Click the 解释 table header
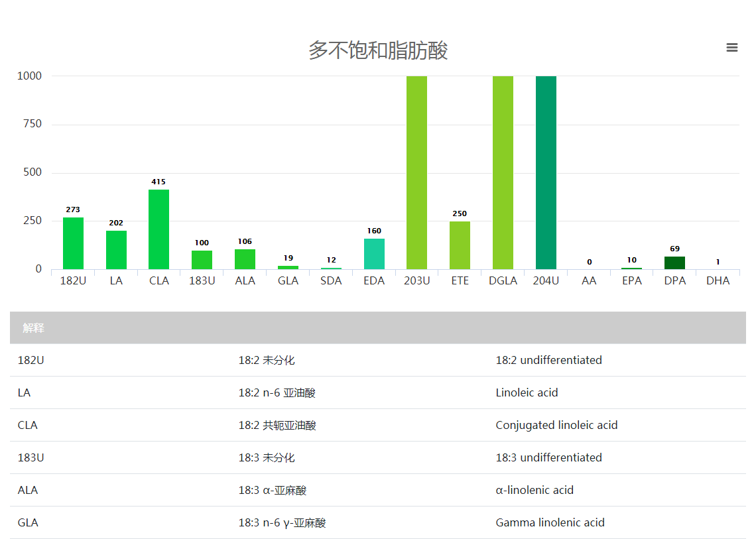Screen dimensions: 756x539 click(34, 328)
